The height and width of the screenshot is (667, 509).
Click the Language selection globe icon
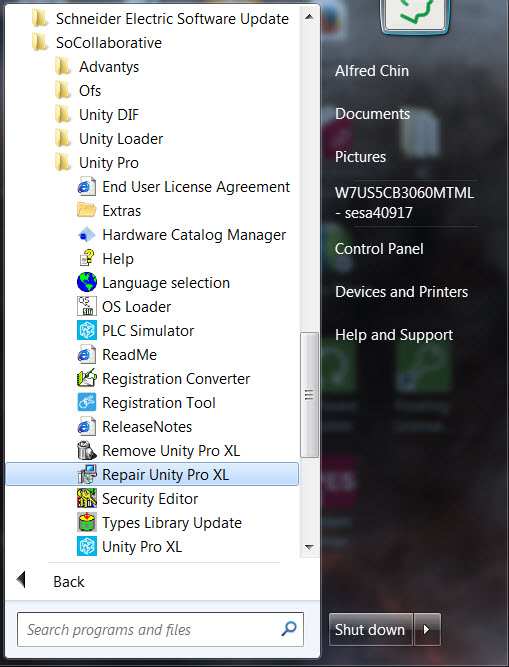87,282
